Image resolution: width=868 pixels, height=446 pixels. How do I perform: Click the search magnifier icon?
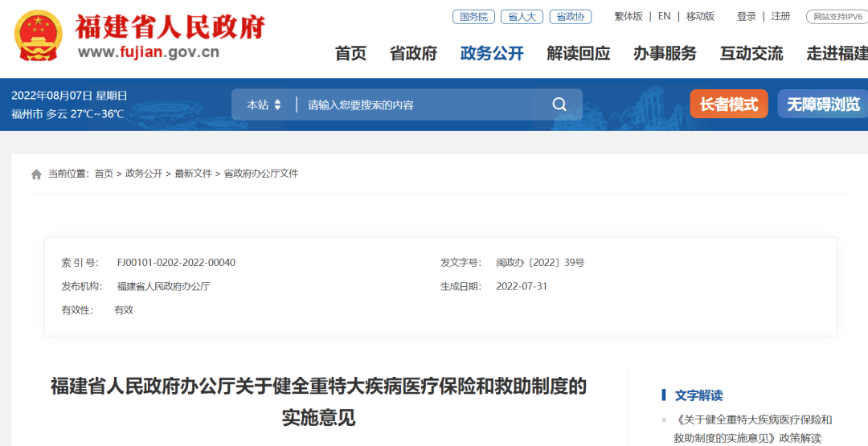click(x=559, y=104)
